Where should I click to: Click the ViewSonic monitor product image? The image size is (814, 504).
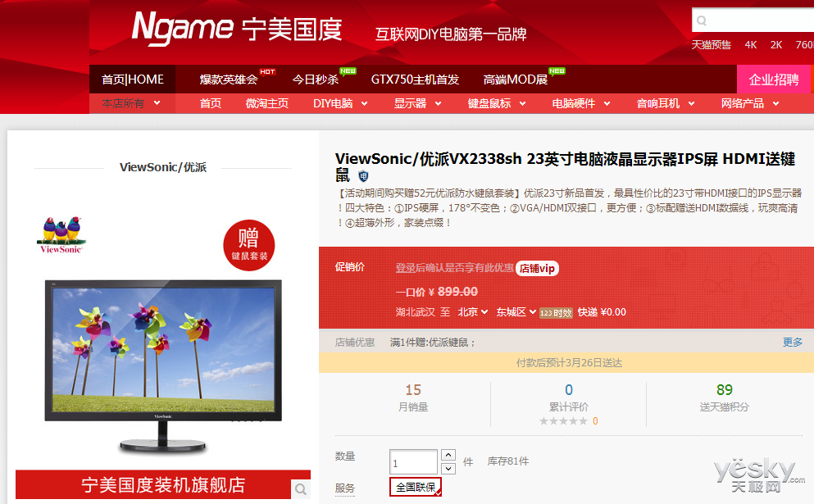tap(163, 367)
